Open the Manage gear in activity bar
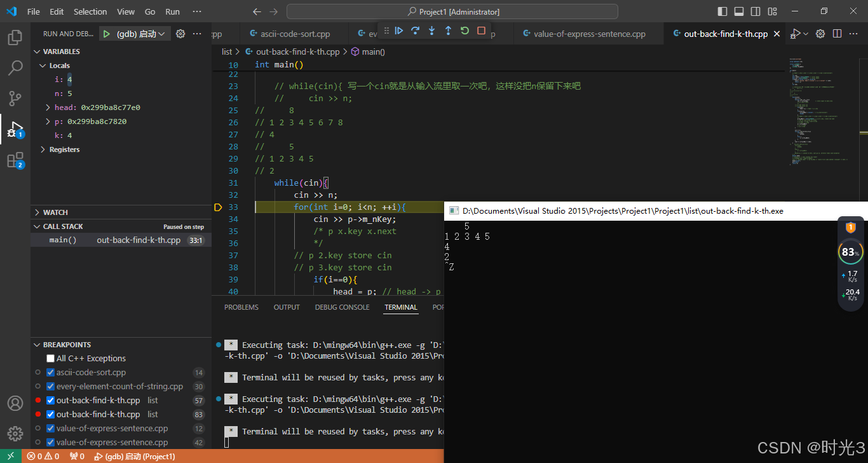 click(x=15, y=434)
